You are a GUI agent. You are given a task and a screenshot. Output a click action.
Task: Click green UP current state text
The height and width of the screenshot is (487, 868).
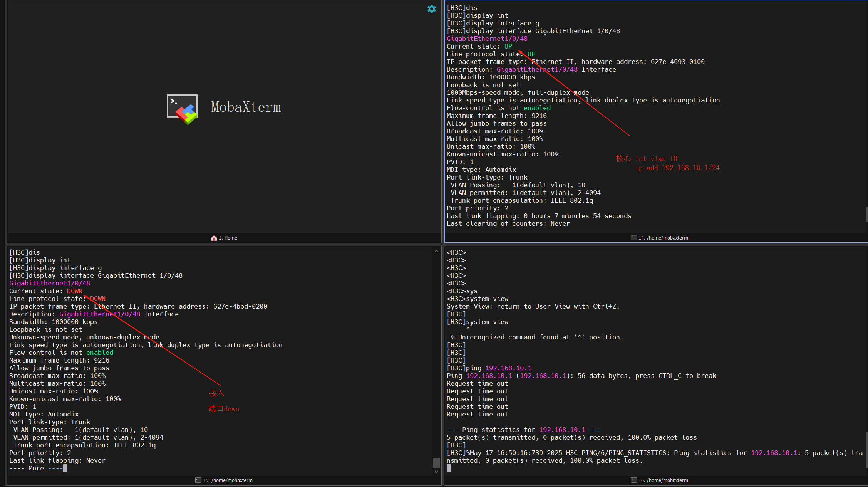[x=508, y=46]
